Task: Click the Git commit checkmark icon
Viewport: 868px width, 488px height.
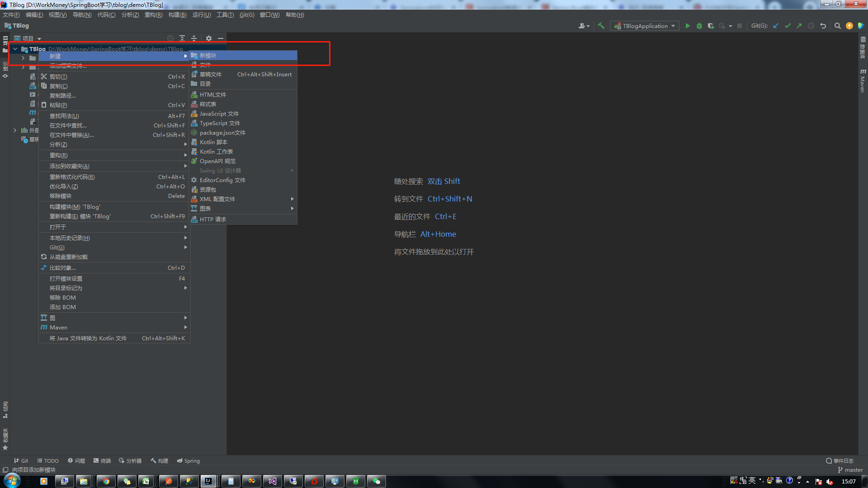Action: tap(788, 26)
